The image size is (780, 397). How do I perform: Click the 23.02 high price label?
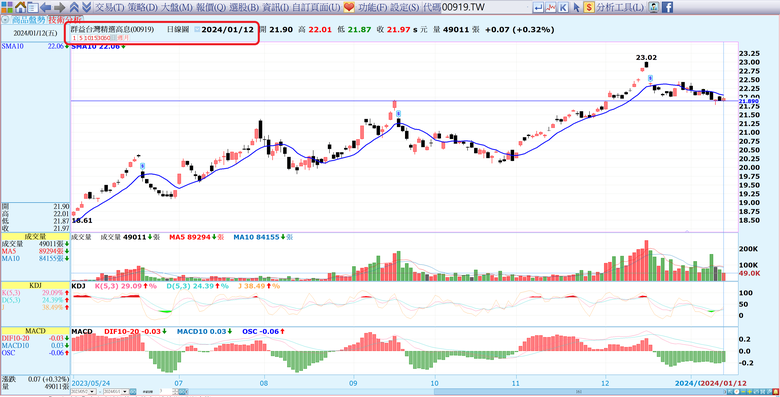[x=646, y=58]
